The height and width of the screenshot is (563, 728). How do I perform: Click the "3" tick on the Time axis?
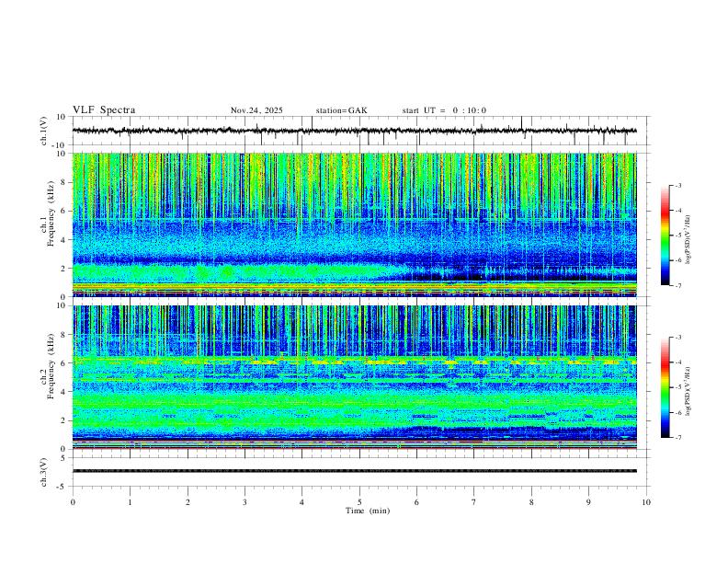tap(245, 502)
